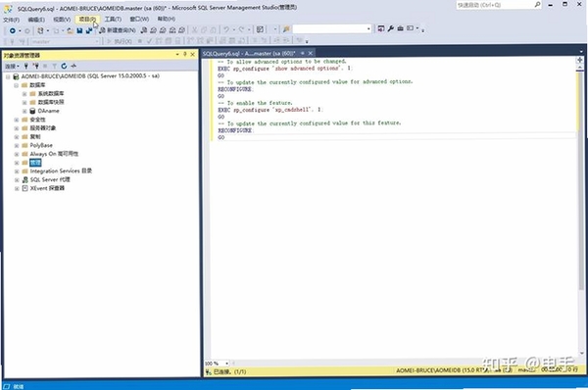
Task: Click the 'show advanced options' query line
Action: (284, 69)
